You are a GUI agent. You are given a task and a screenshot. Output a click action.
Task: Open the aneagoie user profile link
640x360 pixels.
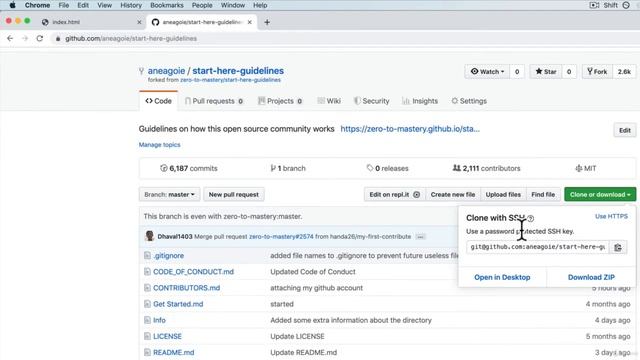tap(166, 71)
